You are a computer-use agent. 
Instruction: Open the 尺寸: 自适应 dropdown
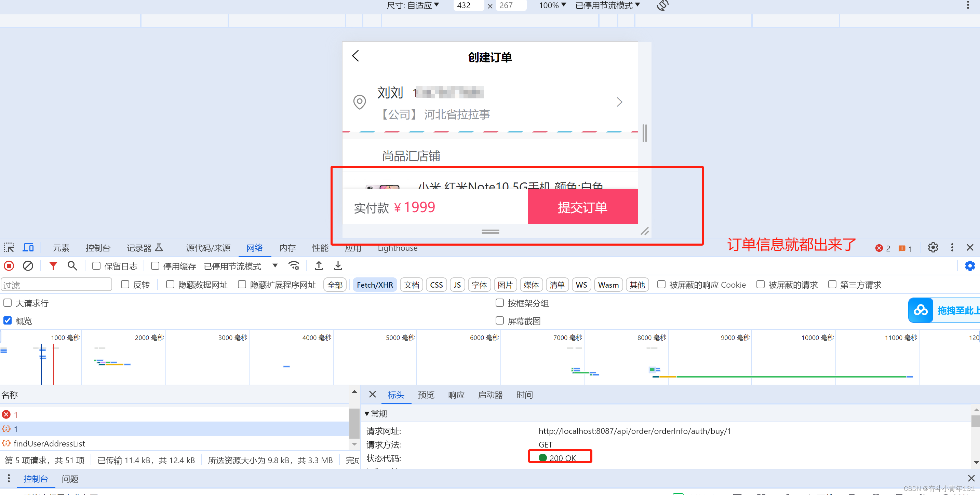(413, 5)
